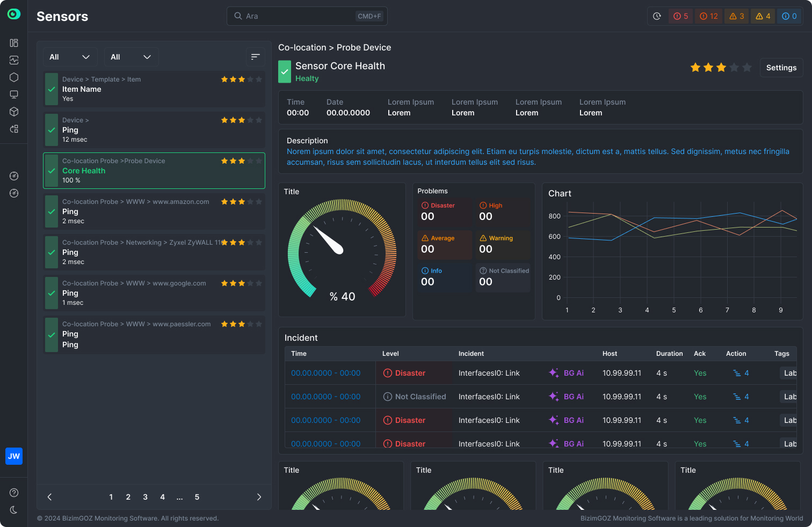Toggle the green status check of Item Name
Image resolution: width=812 pixels, height=527 pixels.
click(x=52, y=89)
